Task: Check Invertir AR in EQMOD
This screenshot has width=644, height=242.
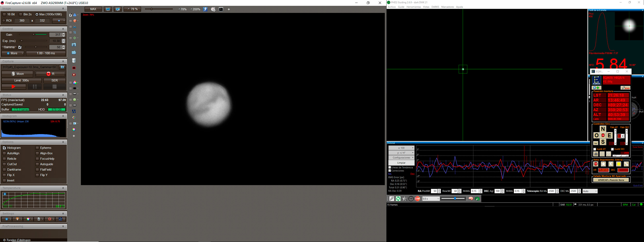Action: click(595, 149)
